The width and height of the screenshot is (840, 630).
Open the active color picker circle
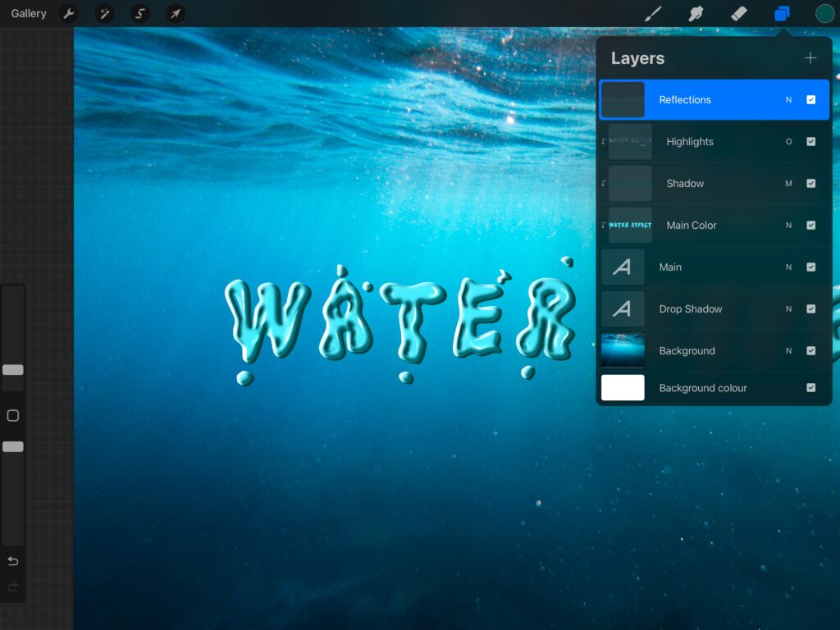[824, 14]
